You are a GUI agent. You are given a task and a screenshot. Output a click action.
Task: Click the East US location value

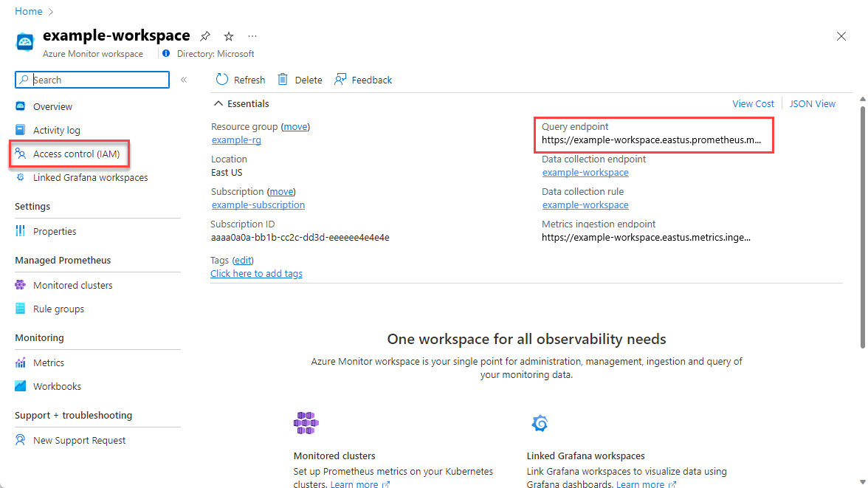pos(227,172)
